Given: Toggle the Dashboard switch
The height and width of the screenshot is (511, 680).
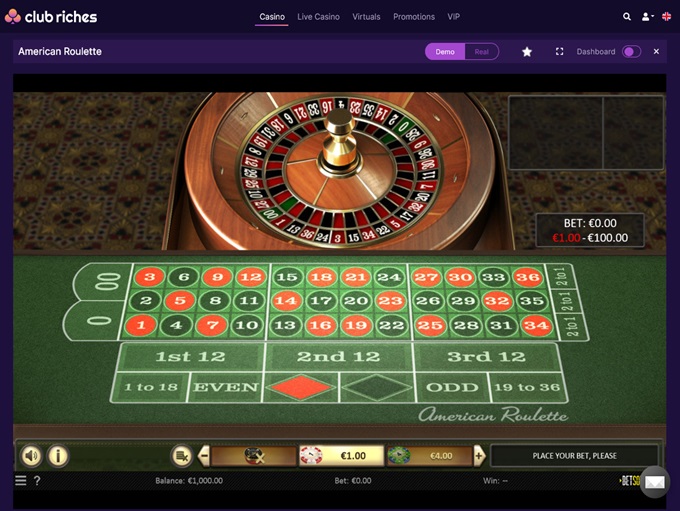Looking at the screenshot, I should 631,52.
